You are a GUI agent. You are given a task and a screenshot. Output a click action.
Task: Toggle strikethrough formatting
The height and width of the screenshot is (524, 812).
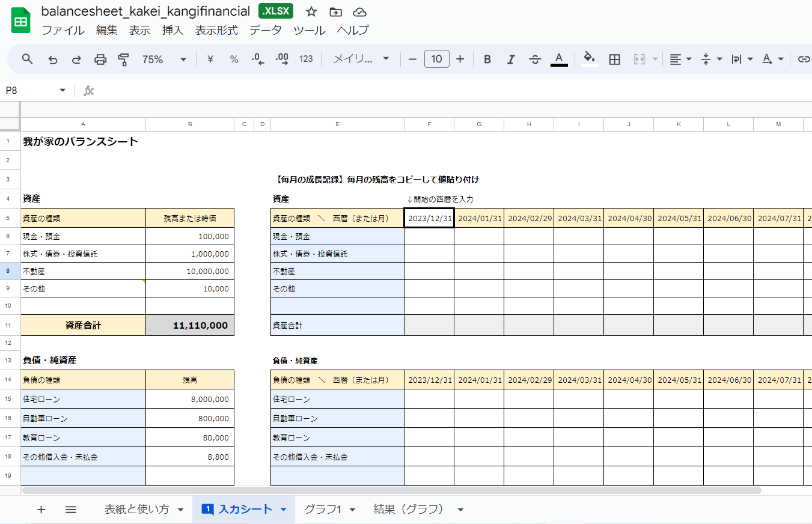535,59
